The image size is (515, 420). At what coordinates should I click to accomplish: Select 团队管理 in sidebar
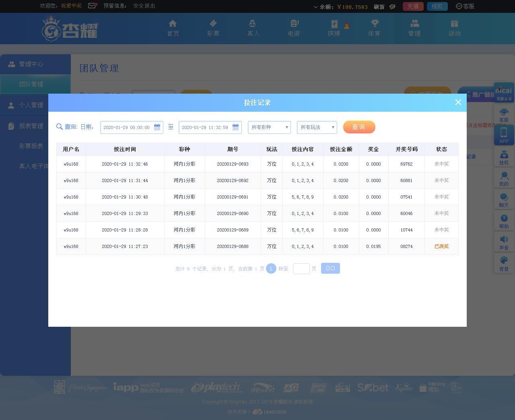pos(35,84)
